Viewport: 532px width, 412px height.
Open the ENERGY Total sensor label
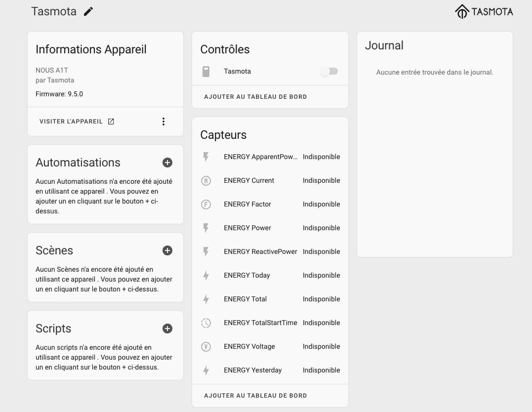[245, 299]
